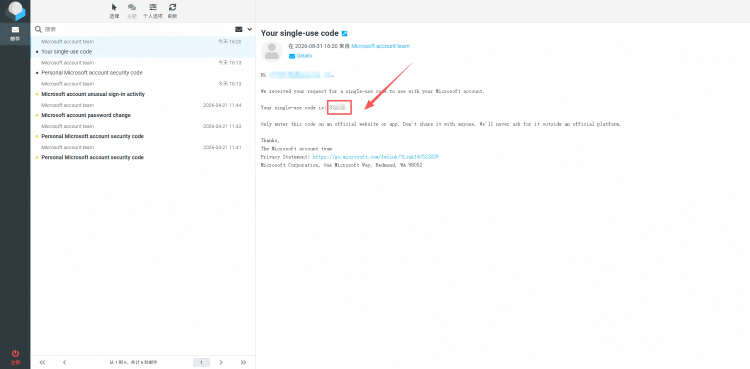The image size is (750, 369).
Task: Click sender link "Microsoft account team" in header
Action: pyautogui.click(x=380, y=46)
